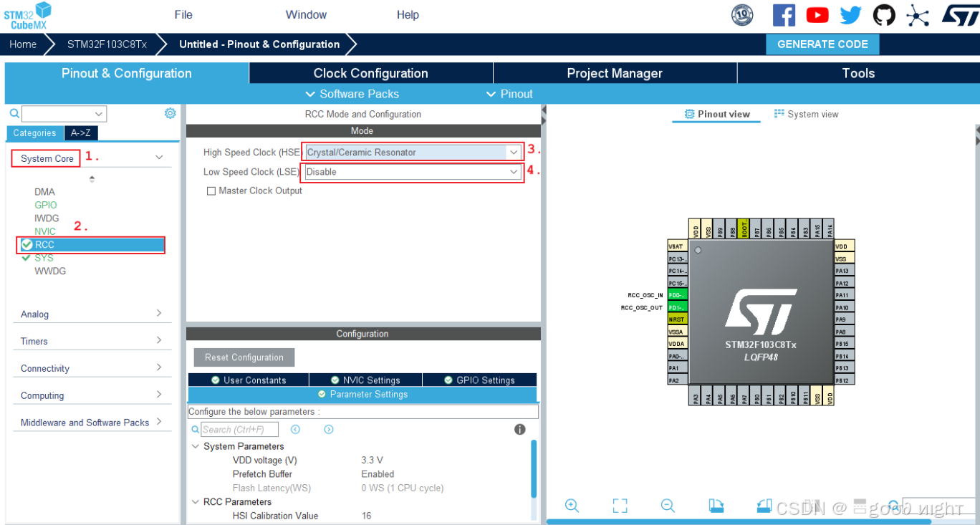
Task: Collapse the System Core category
Action: tap(159, 158)
